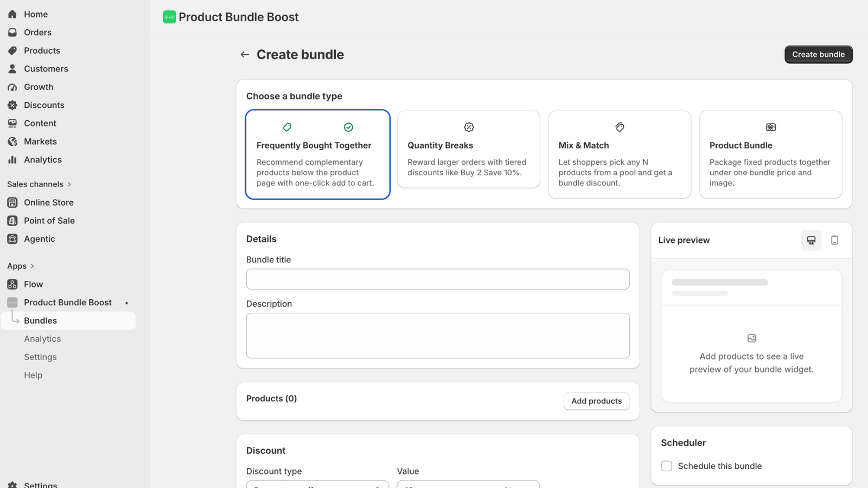Select the Product Bundle type card
Viewport: 868px width, 488px height.
(770, 155)
